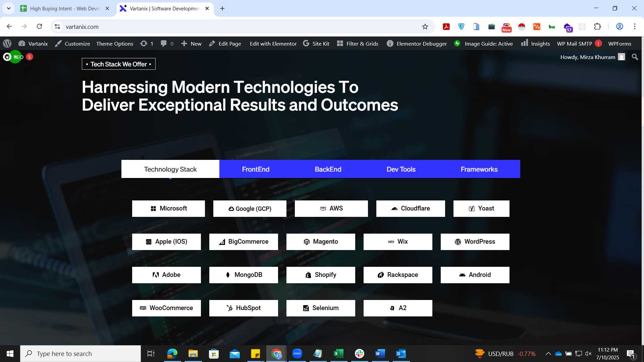
Task: Click the Shopify button
Action: click(321, 275)
